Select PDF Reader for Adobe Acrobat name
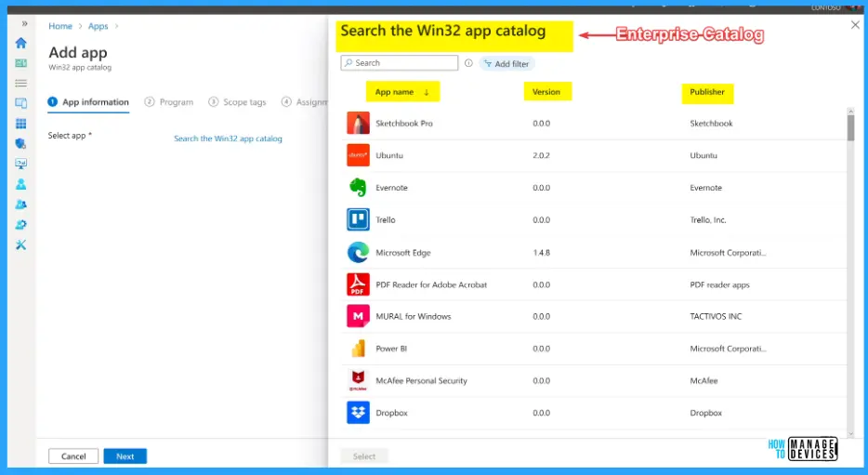The image size is (868, 475). pos(431,284)
